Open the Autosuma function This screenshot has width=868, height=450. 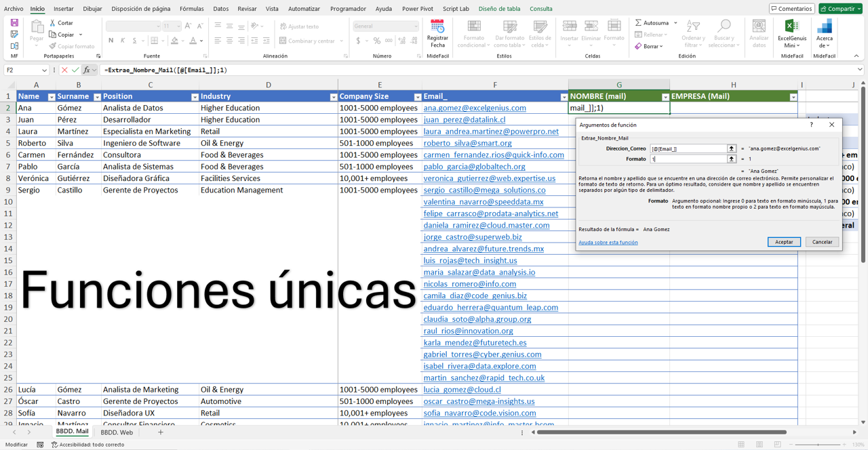click(x=652, y=22)
